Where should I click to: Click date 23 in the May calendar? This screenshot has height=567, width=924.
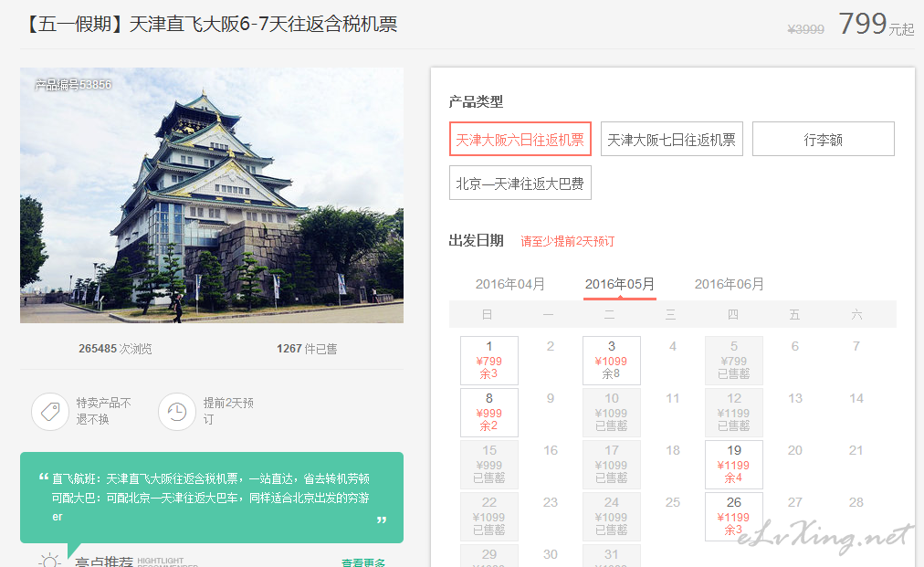551,502
